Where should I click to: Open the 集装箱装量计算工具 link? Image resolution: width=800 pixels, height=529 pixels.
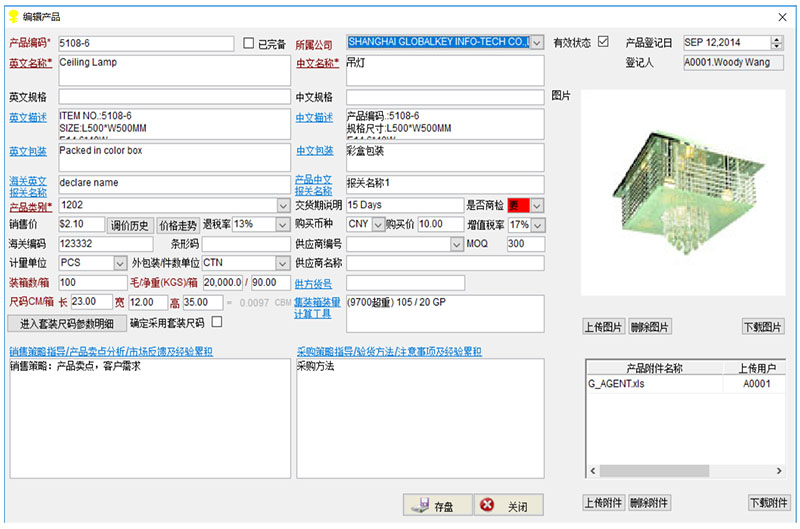[x=319, y=308]
